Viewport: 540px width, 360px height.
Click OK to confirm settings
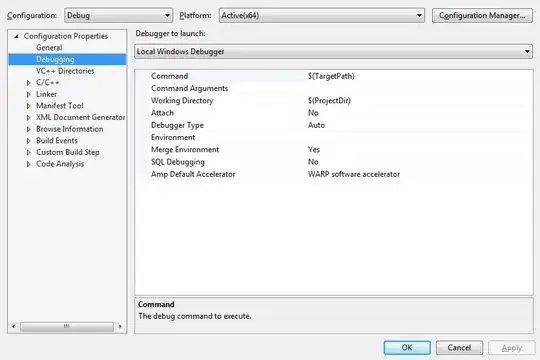(407, 348)
